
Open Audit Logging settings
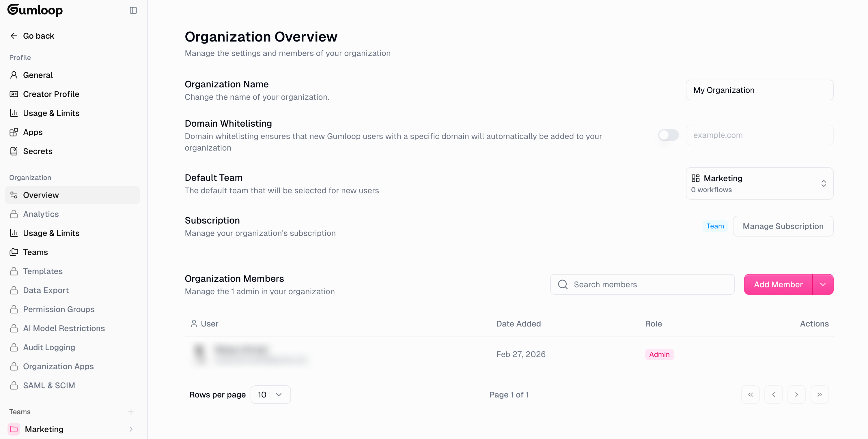49,347
